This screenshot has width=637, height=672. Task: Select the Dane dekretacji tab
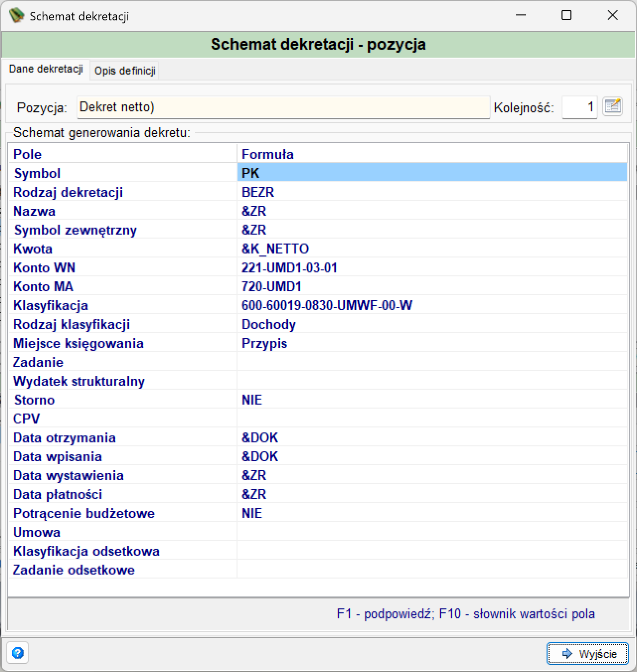pyautogui.click(x=46, y=69)
